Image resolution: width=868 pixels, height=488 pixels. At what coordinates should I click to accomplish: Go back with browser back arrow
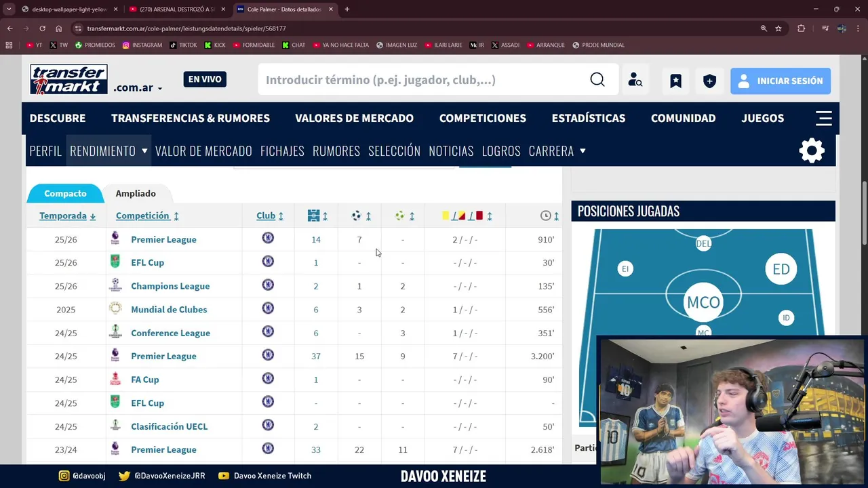[9, 28]
